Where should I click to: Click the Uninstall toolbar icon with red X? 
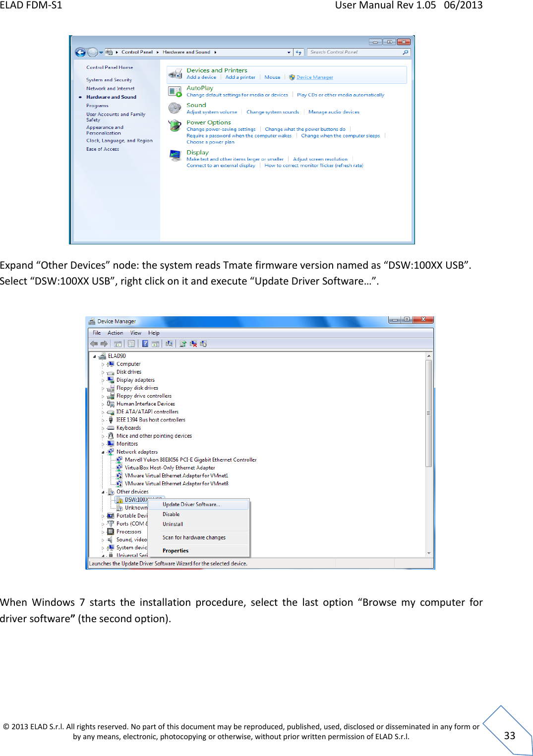point(193,344)
